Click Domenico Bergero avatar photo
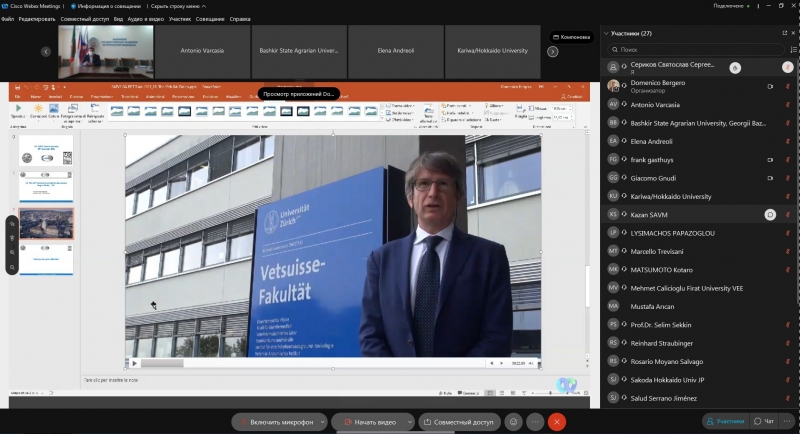 point(613,86)
